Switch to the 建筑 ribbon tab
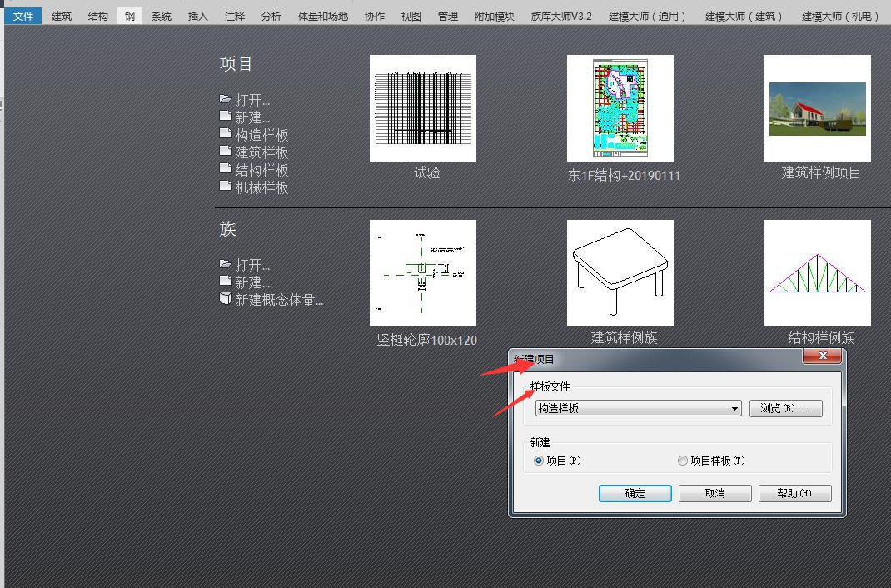This screenshot has width=891, height=588. tap(62, 16)
